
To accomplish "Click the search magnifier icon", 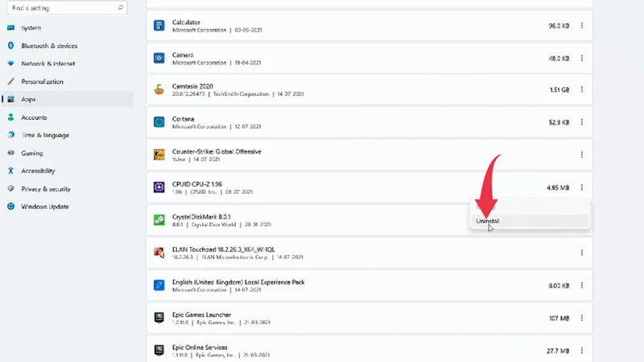I will [121, 7].
